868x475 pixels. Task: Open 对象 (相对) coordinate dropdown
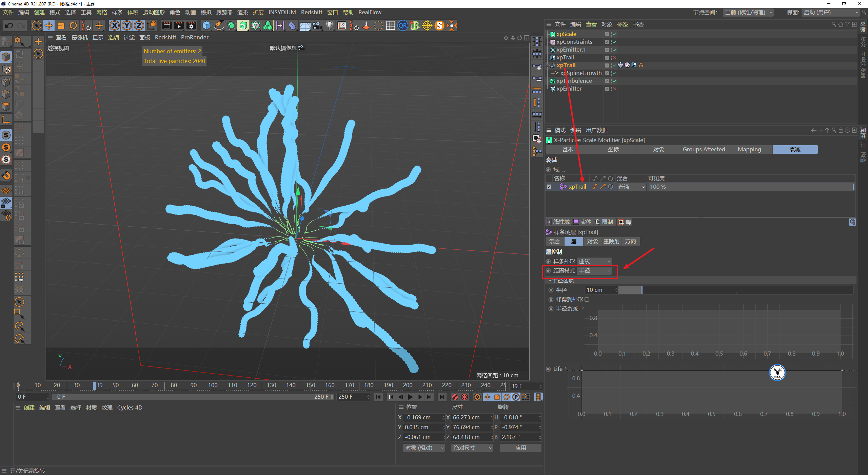click(424, 448)
